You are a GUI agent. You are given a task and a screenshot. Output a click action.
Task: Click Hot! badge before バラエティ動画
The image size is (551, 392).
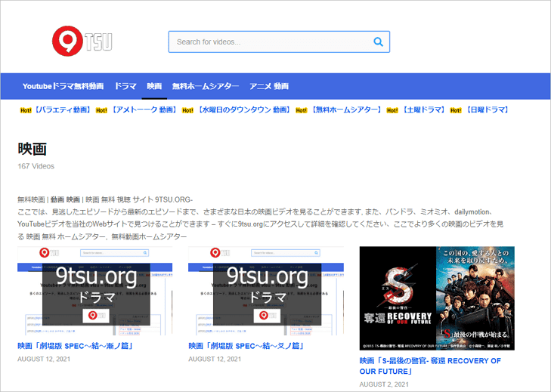[26, 110]
